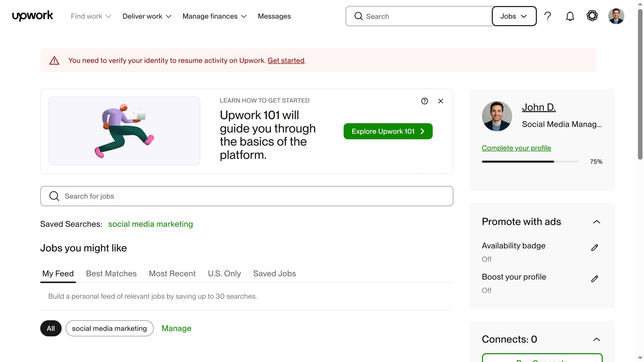Click Explore Upwork 101 button

point(388,131)
